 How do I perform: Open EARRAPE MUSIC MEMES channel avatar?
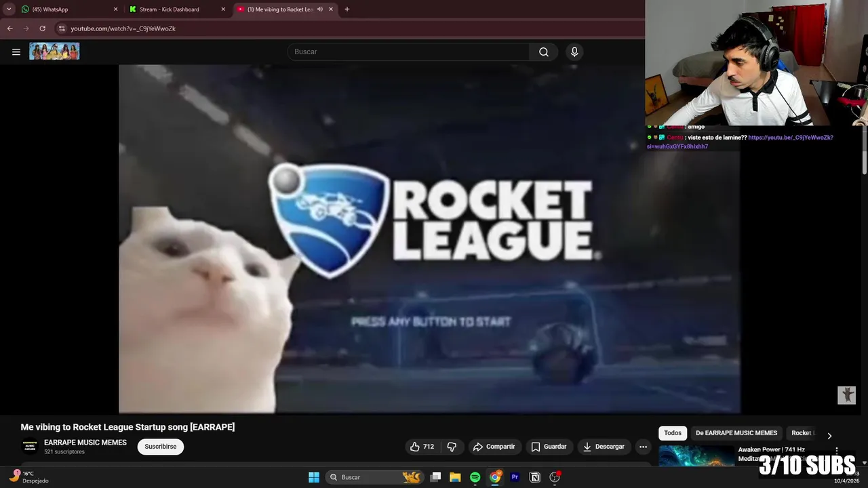pos(30,447)
